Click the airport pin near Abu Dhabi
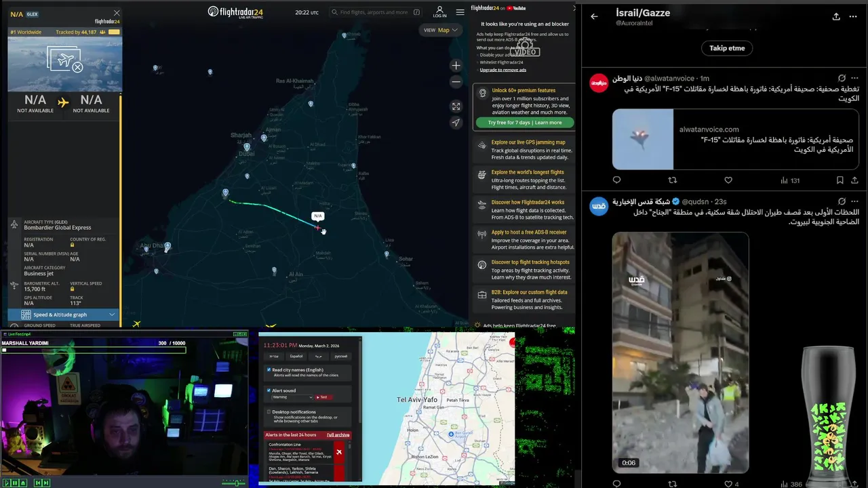The height and width of the screenshot is (488, 868). click(167, 247)
